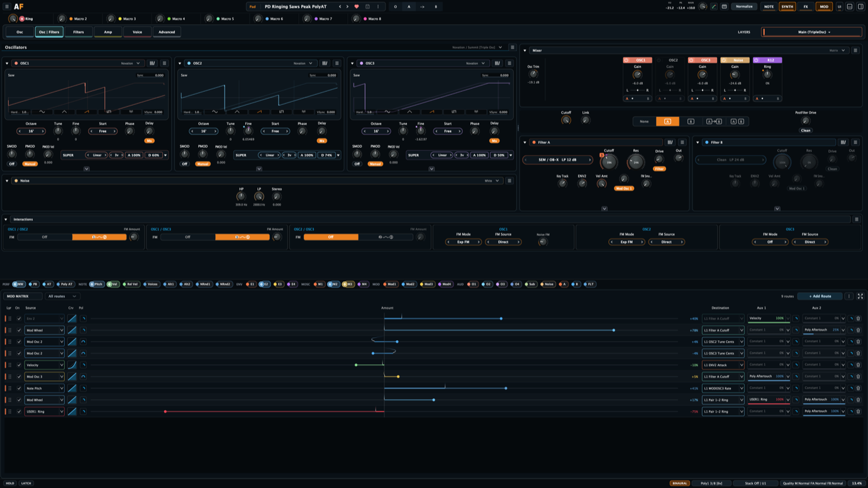Adjust the Mod Wheel to Pair 1-2 Ring amount slider handle
Screen dimensions: 868x488
433,400
